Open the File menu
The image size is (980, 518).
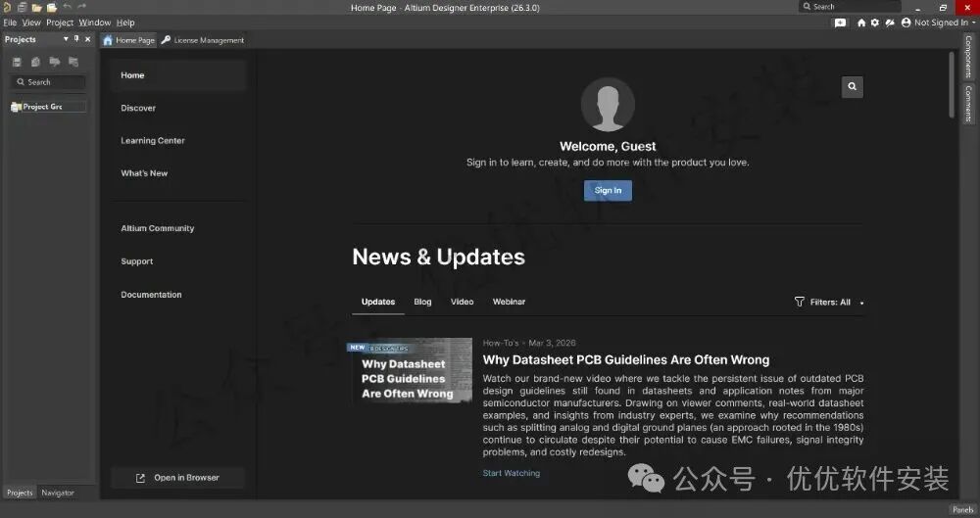tap(10, 23)
